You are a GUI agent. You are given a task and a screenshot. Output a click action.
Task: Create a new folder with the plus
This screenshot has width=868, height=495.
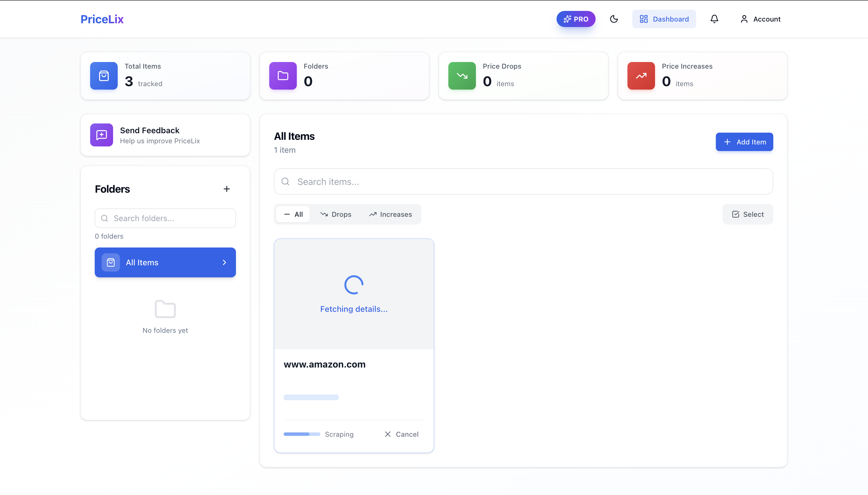coord(227,189)
